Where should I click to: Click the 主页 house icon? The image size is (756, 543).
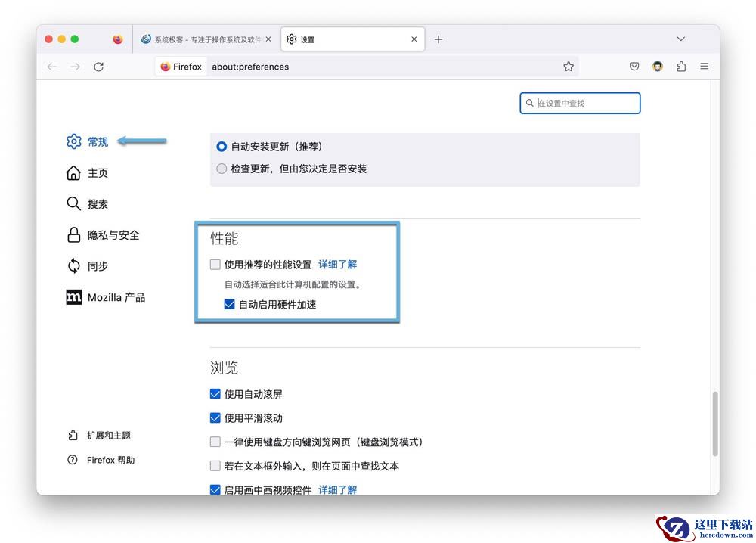pyautogui.click(x=73, y=172)
